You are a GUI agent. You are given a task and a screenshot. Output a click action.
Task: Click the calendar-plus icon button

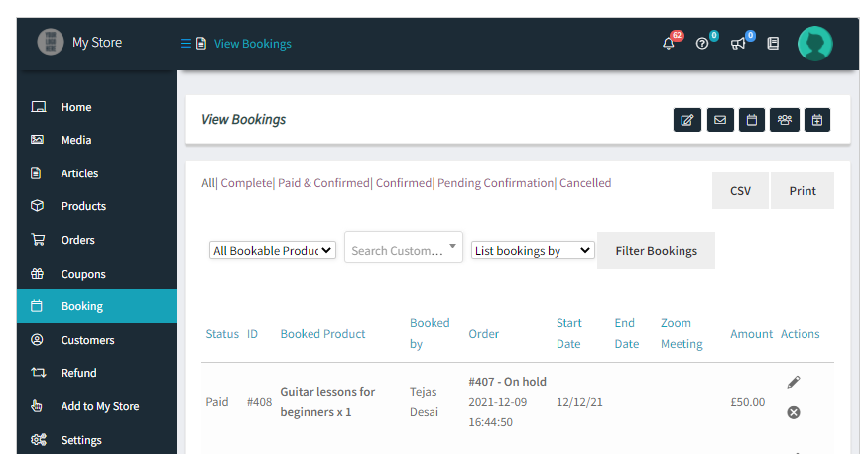pyautogui.click(x=817, y=120)
